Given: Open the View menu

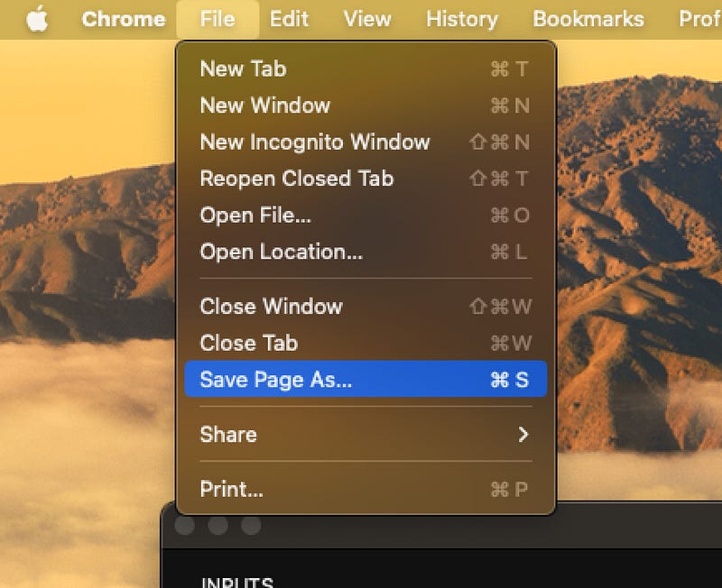Looking at the screenshot, I should pos(366,19).
